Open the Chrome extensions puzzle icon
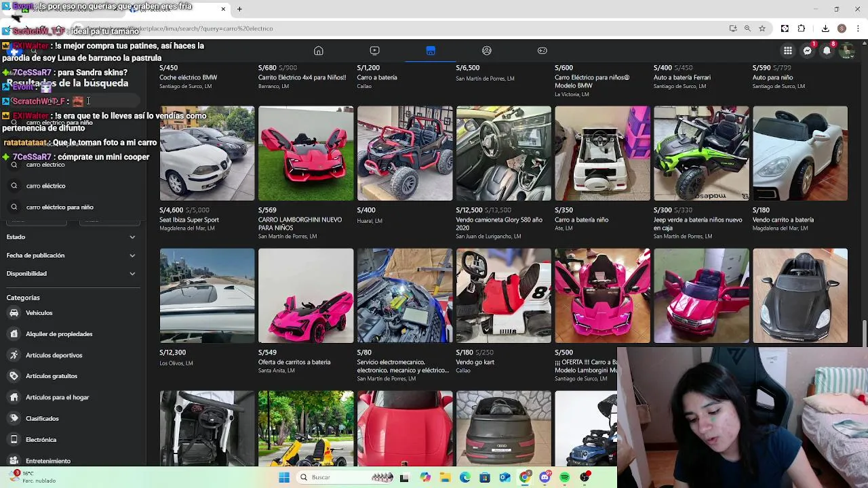This screenshot has height=488, width=868. pyautogui.click(x=802, y=28)
